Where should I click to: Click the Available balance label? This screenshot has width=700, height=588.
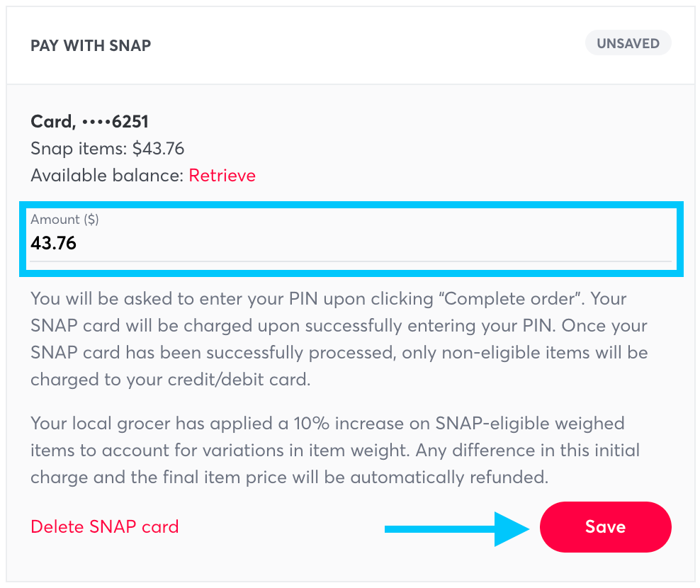click(x=107, y=176)
